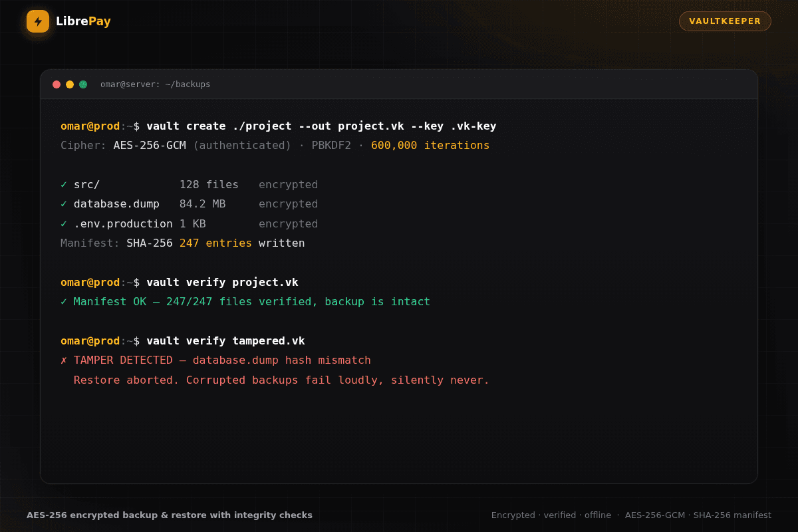This screenshot has width=798, height=532.
Task: Click the 84.2 MB size value
Action: (202, 203)
